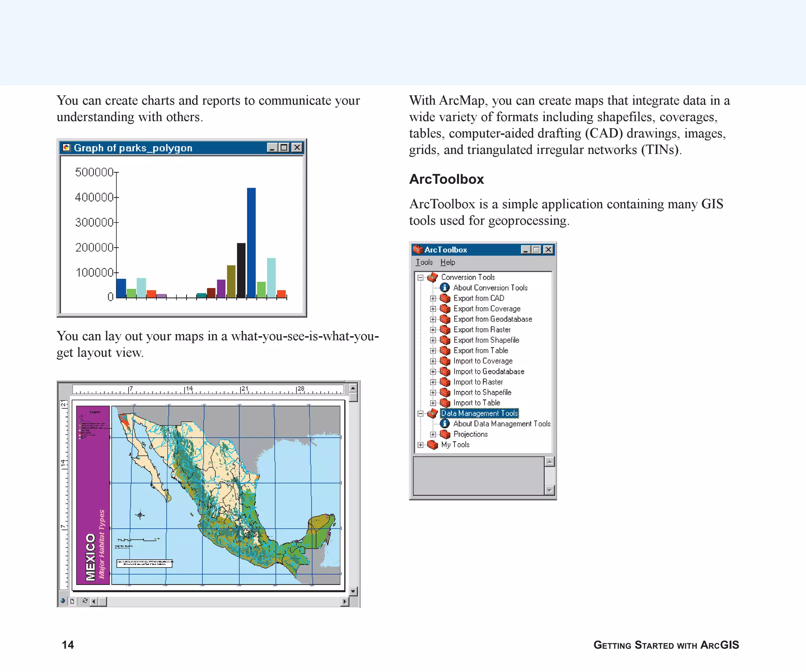
Task: Expand the My Tools toolbox
Action: [x=420, y=445]
